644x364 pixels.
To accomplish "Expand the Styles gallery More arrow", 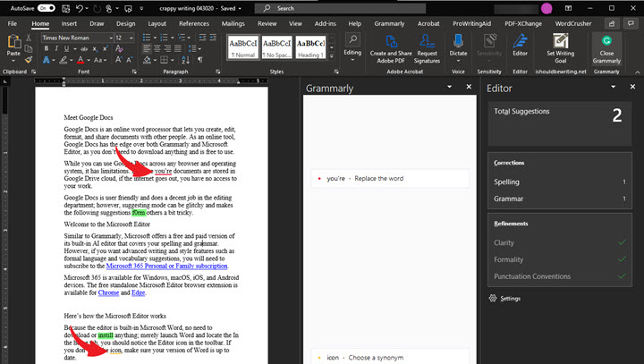I will pos(332,56).
